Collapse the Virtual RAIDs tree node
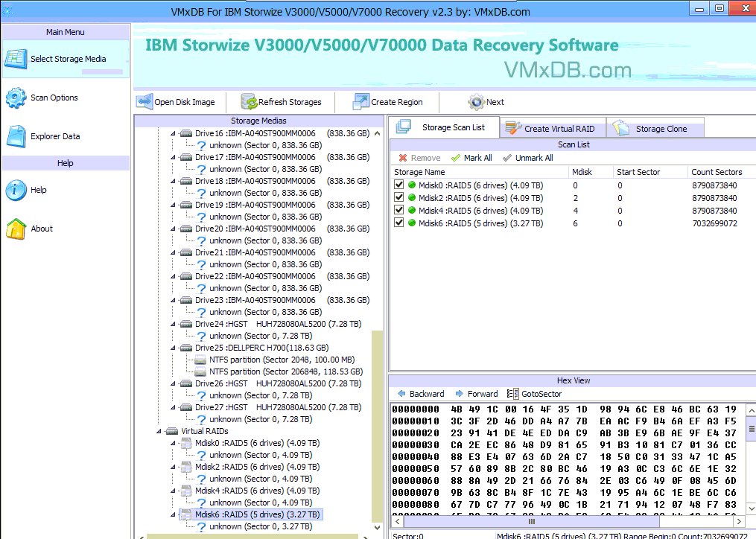Viewport: 756px width, 539px height. coord(159,432)
